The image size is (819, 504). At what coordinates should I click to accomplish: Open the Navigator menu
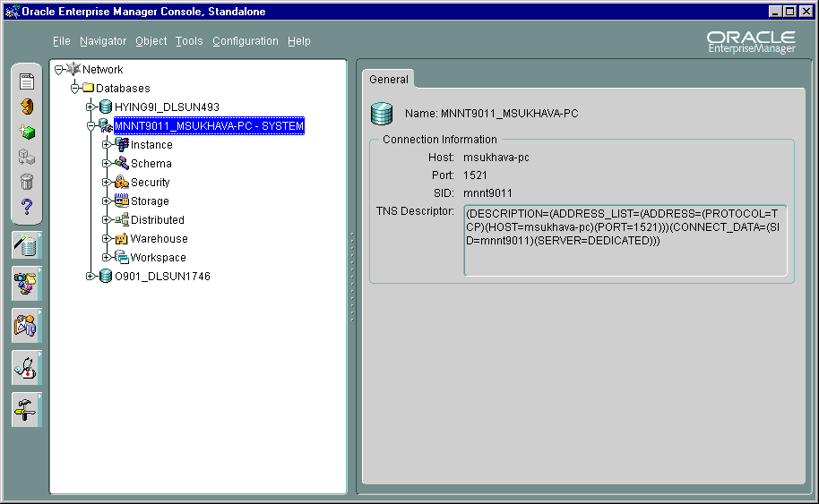pyautogui.click(x=103, y=40)
